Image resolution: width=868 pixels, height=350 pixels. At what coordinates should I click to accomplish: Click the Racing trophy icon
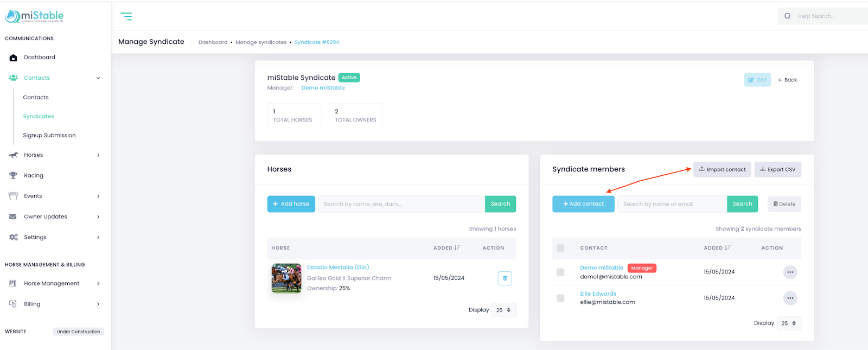[14, 175]
